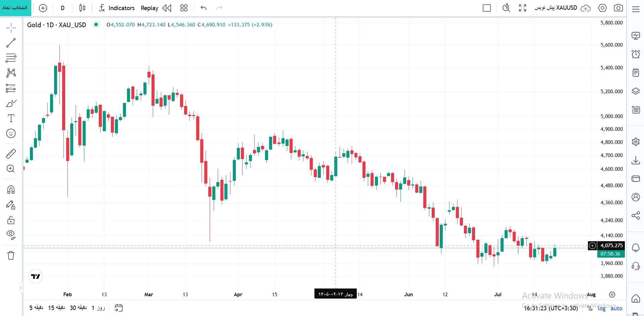This screenshot has width=644, height=316.
Task: Select the text annotation tool
Action: [x=11, y=118]
